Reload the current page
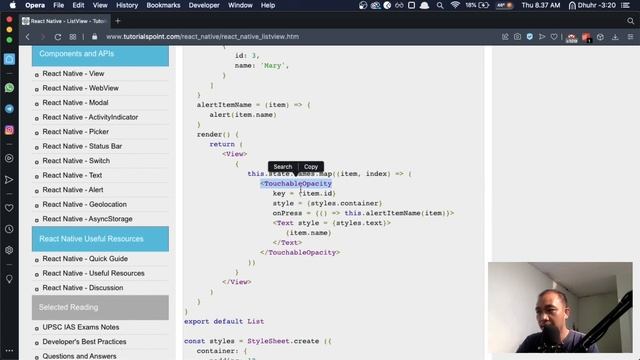Image resolution: width=640 pixels, height=360 pixels. pos(58,37)
